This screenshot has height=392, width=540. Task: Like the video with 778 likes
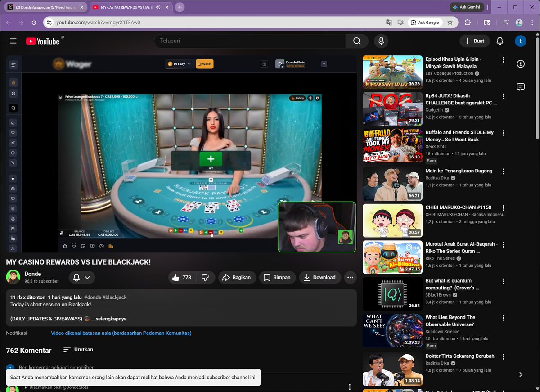(x=182, y=277)
